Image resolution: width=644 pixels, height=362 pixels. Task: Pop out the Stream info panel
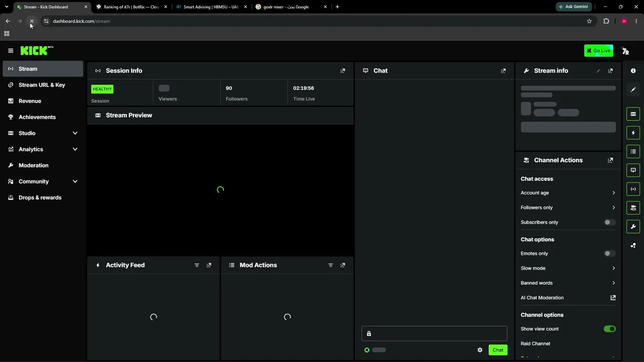click(x=610, y=71)
